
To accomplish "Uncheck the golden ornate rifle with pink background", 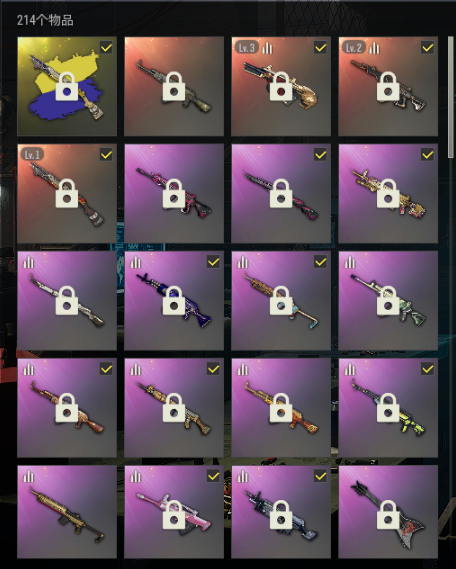I will [427, 155].
